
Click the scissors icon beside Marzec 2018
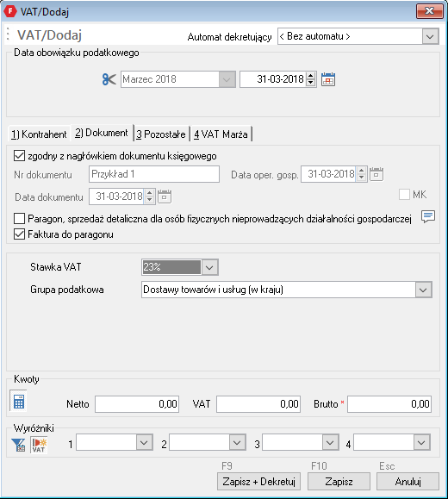109,79
